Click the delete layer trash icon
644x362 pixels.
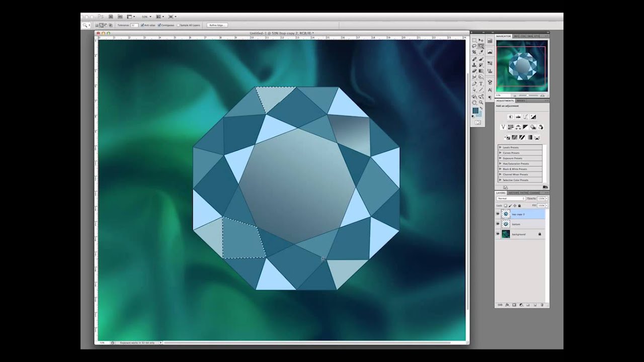[x=542, y=305]
